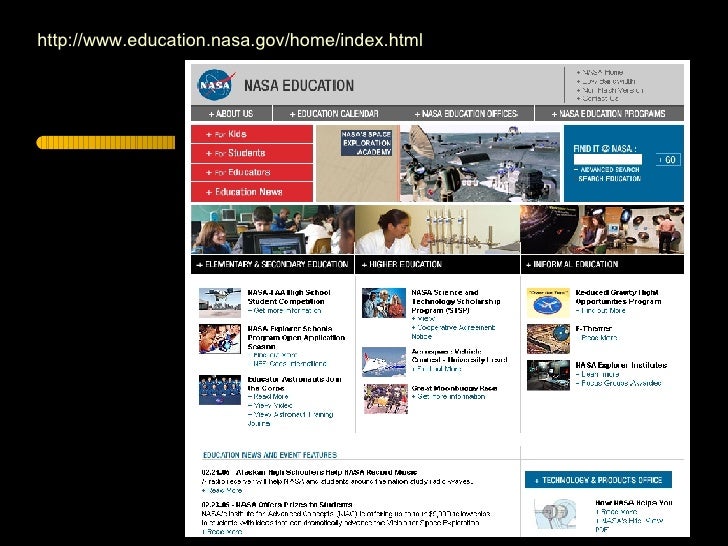
Task: Click NASA-FAA High School competition thumbnail
Action: coord(220,302)
